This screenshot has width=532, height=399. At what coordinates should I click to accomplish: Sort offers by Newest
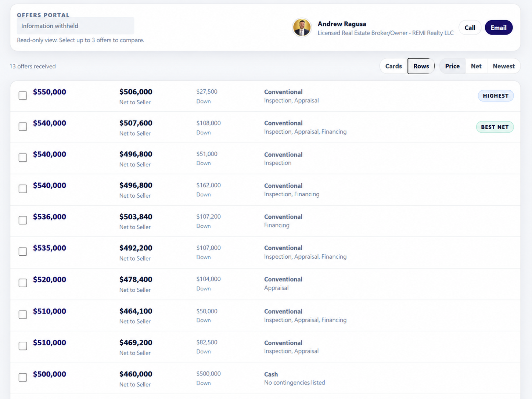point(504,66)
